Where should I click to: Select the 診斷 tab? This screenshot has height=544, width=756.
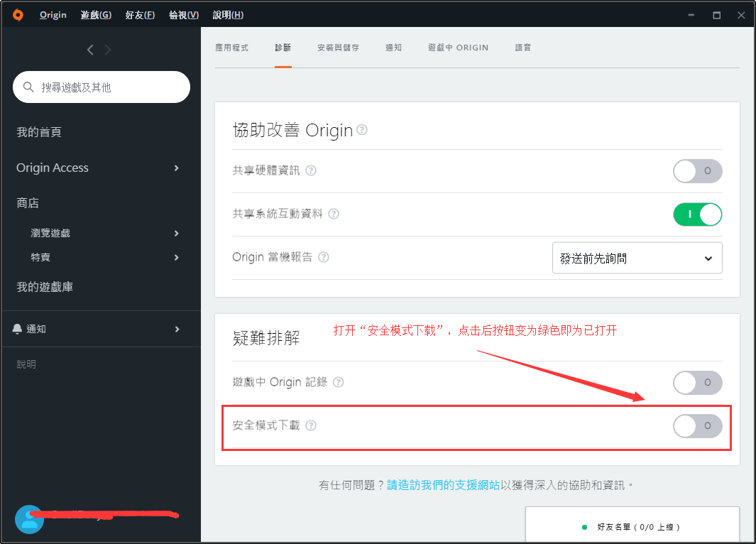283,48
